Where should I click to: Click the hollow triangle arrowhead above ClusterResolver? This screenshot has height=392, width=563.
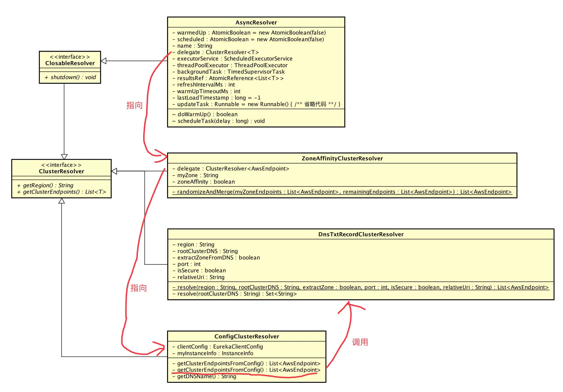click(64, 157)
